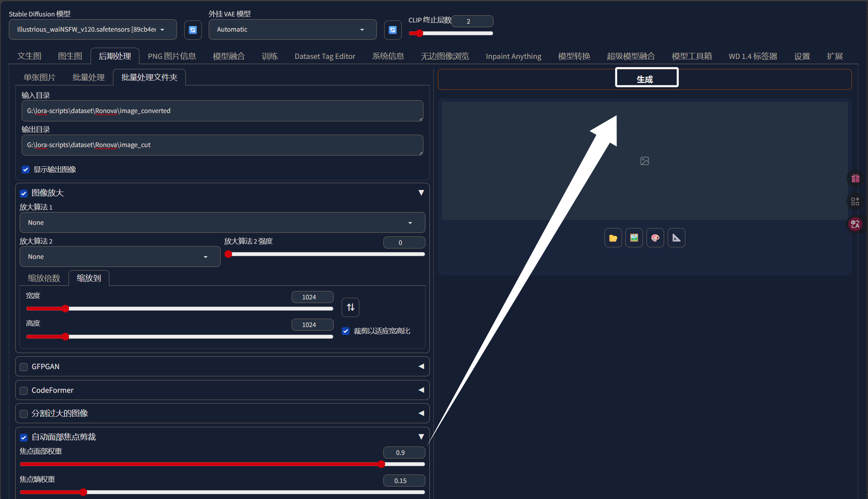Open the PNG 图片信息 tab

tap(172, 56)
